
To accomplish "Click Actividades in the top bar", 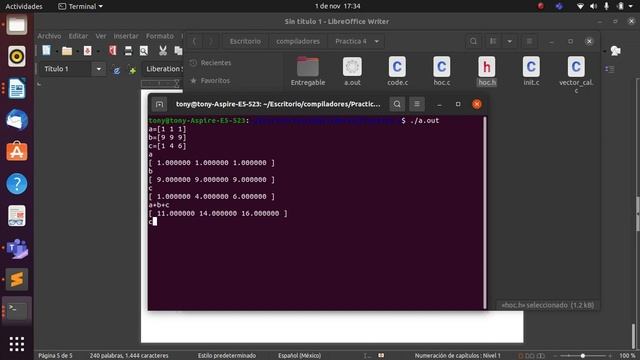I will pyautogui.click(x=24, y=6).
